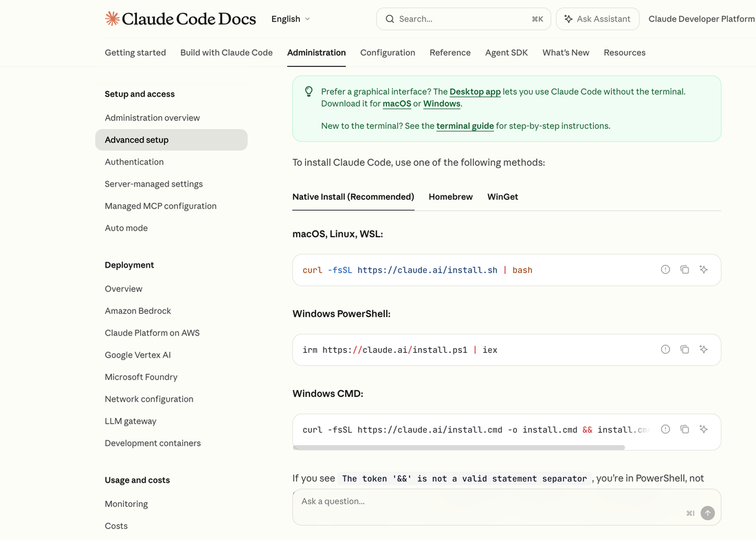756x540 pixels.
Task: Click the curl install.sh command text
Action: [x=418, y=270]
